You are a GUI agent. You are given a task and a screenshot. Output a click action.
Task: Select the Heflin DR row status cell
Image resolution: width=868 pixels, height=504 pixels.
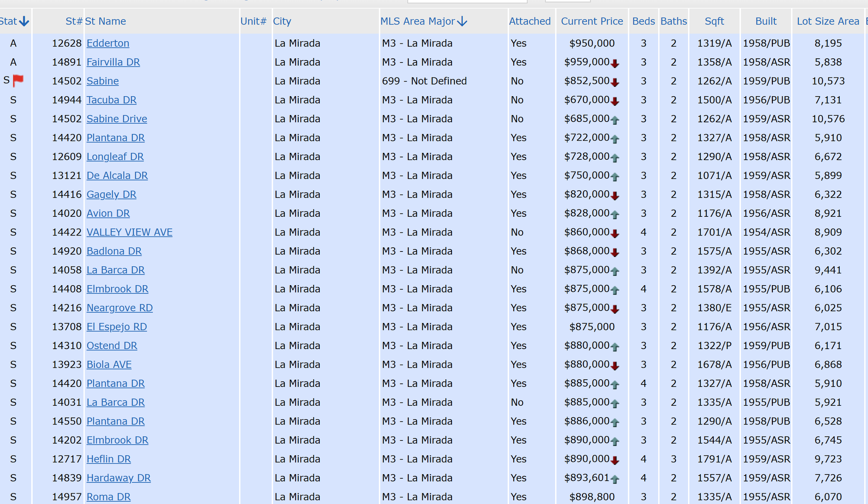[x=13, y=459]
